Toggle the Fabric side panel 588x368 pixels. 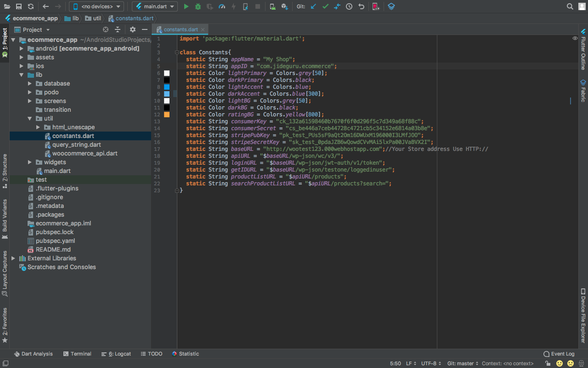pyautogui.click(x=583, y=90)
